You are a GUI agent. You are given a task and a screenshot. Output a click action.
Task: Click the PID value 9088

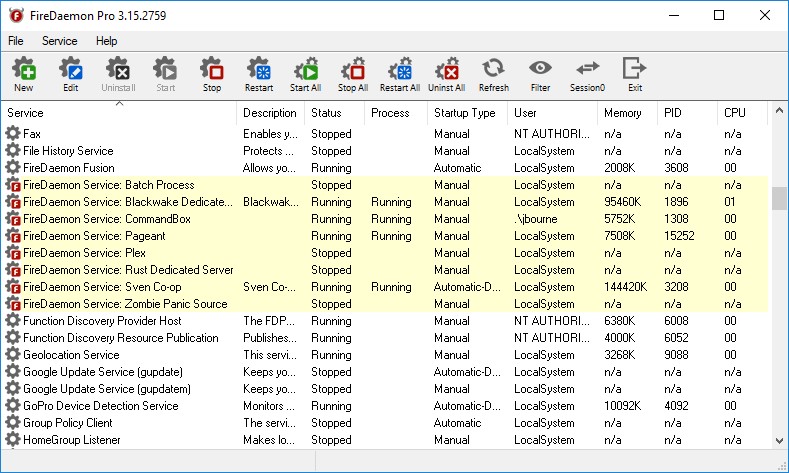676,354
